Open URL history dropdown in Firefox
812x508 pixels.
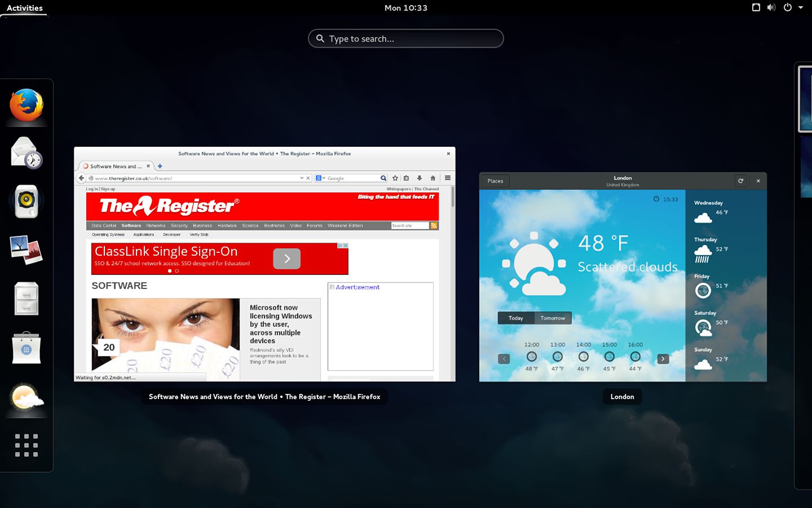point(302,178)
